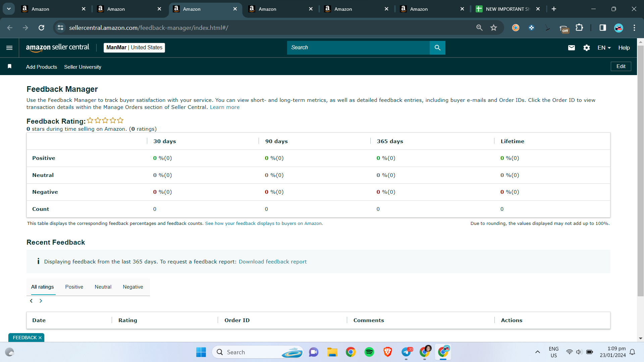Click Download feedback report link
This screenshot has height=362, width=644.
tap(273, 262)
